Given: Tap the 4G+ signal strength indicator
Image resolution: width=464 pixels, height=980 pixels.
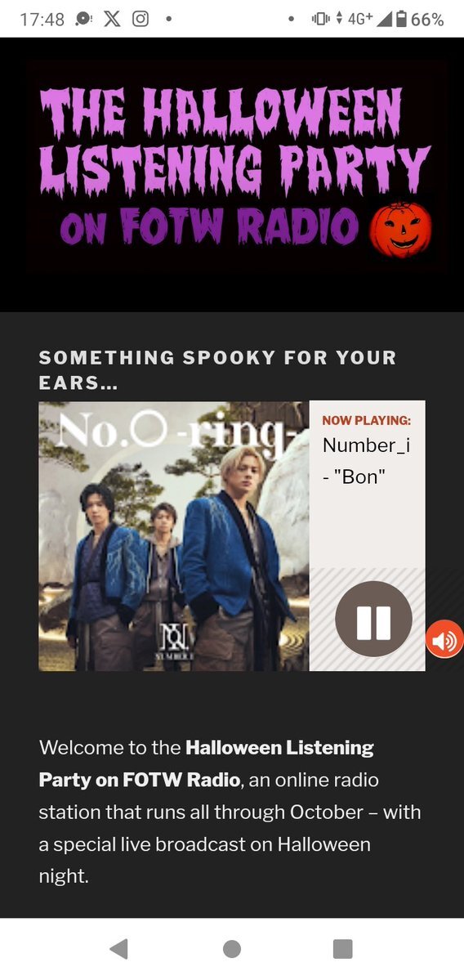Looking at the screenshot, I should [370, 20].
